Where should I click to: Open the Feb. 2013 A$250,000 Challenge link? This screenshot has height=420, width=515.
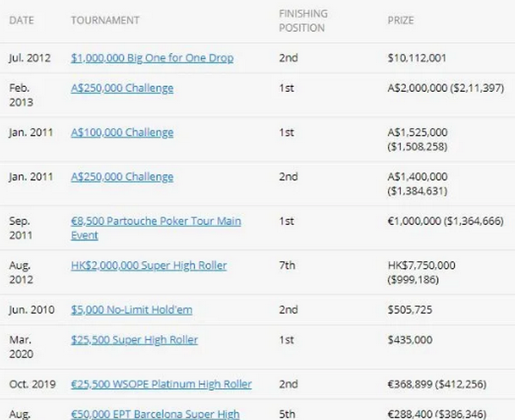point(122,88)
